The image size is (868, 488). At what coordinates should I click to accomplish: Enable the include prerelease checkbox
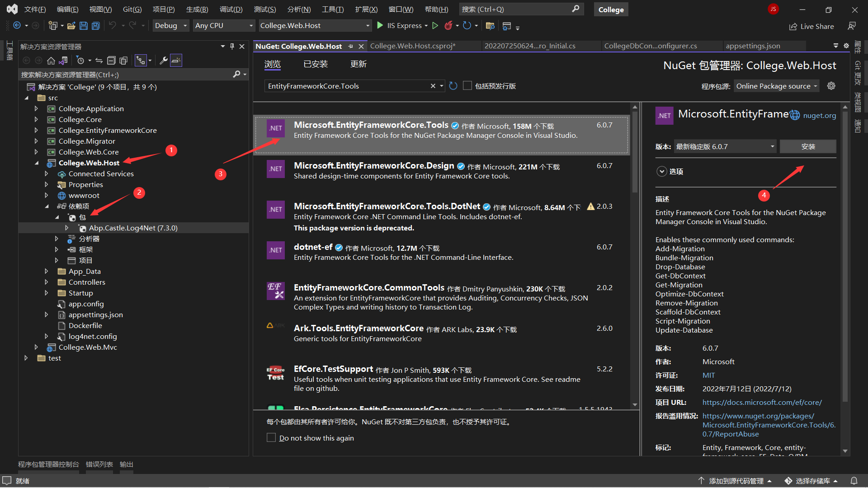click(x=467, y=86)
